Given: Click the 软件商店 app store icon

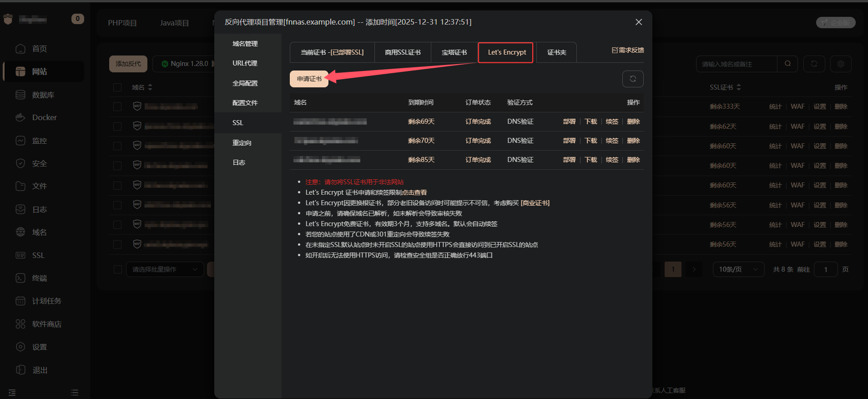Looking at the screenshot, I should [x=20, y=324].
